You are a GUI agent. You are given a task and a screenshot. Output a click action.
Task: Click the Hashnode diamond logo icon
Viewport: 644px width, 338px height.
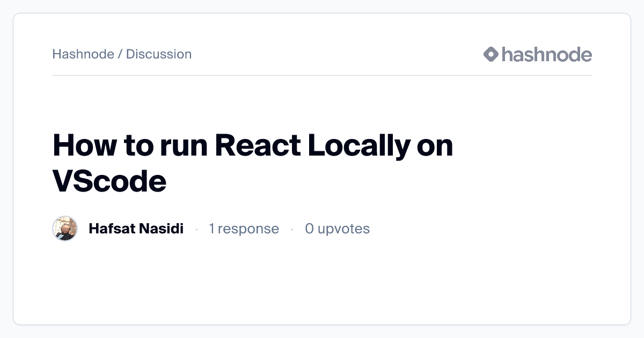coord(491,54)
